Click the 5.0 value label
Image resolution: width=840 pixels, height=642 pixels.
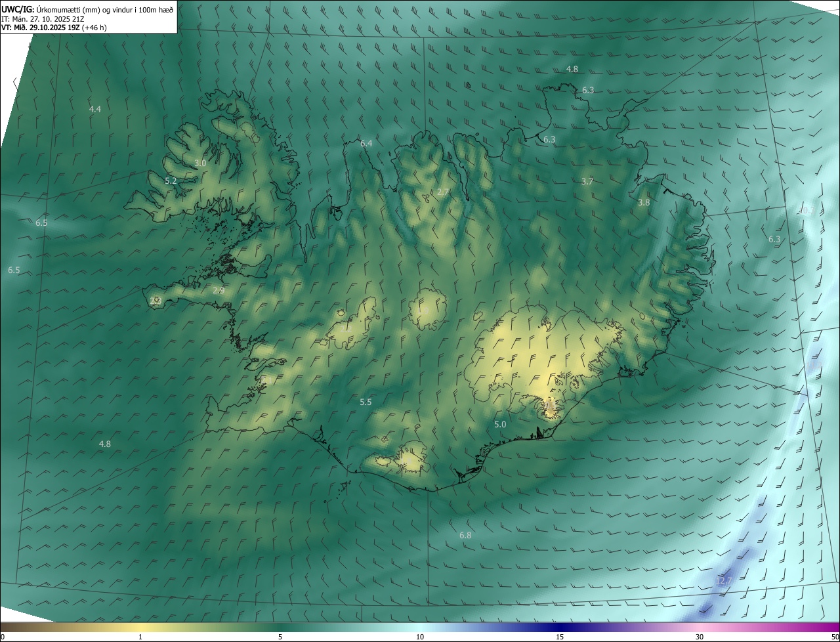click(500, 424)
